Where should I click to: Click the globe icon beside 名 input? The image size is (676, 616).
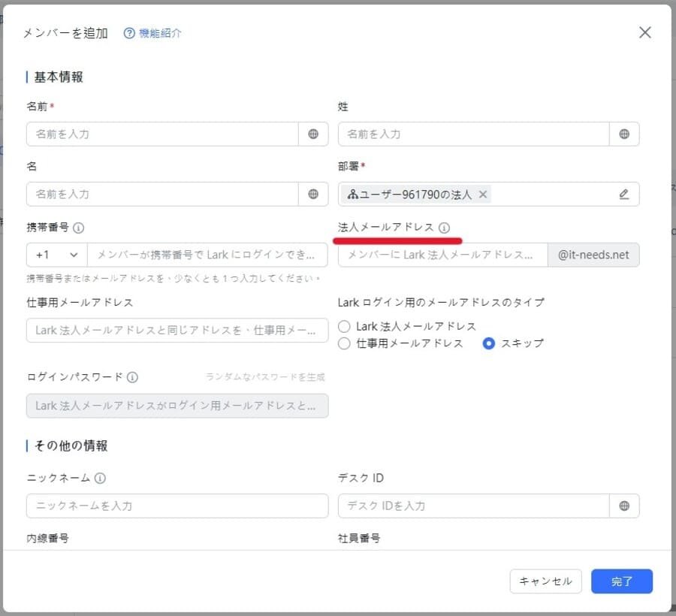tap(313, 194)
